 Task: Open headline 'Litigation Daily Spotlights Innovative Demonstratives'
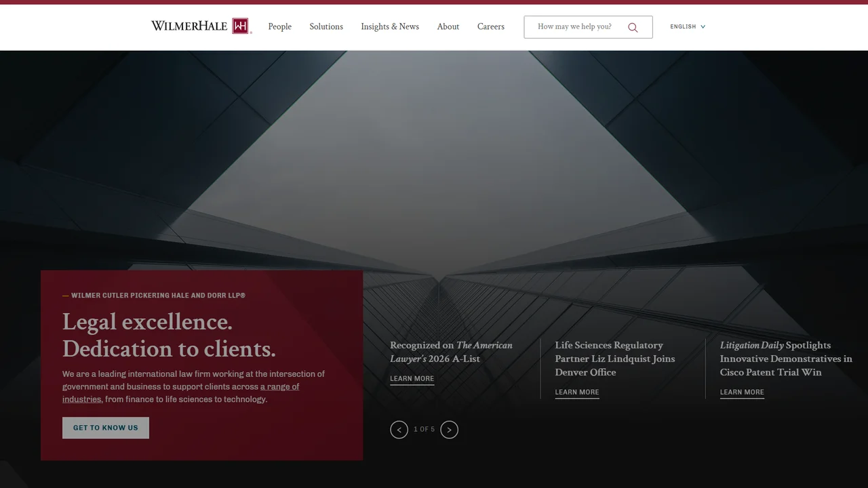[786, 359]
